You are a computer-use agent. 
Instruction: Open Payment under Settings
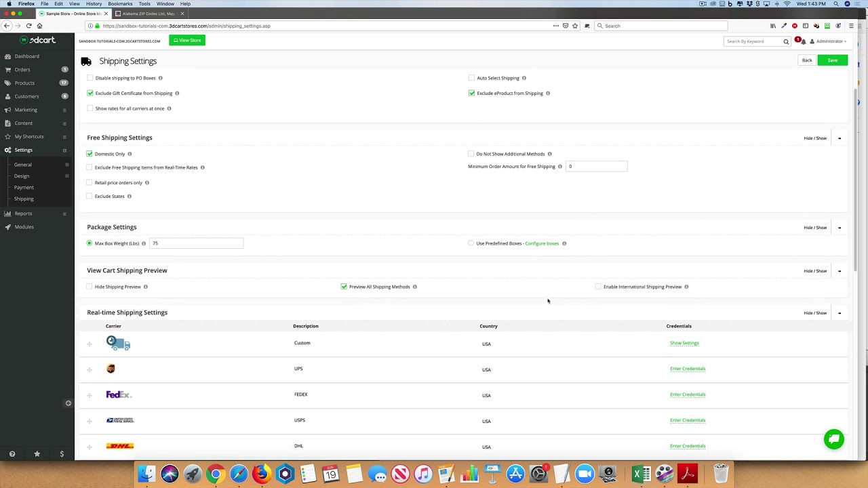click(x=24, y=187)
